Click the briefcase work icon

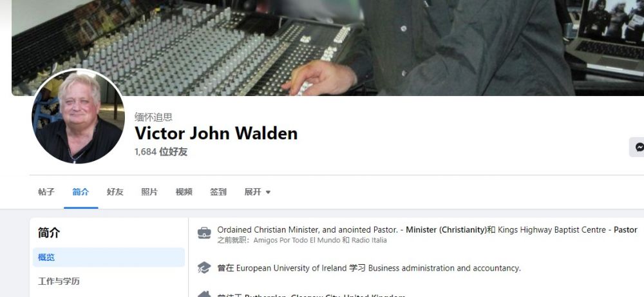coord(204,233)
